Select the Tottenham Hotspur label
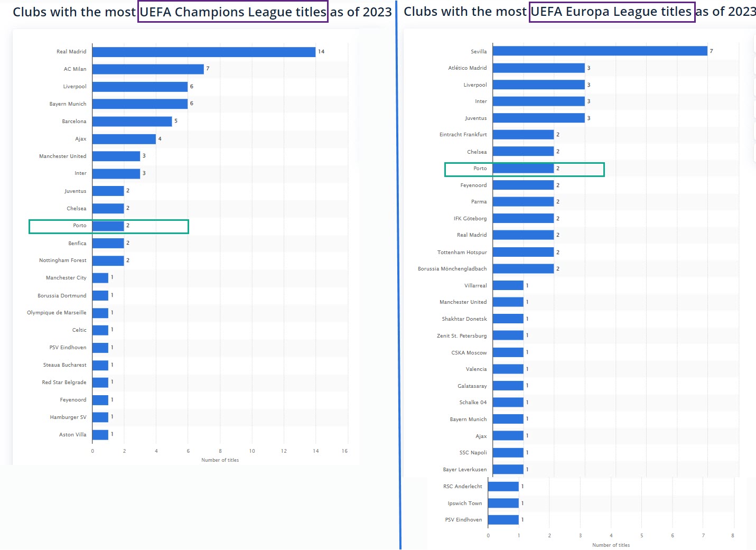The width and height of the screenshot is (756, 550). [x=462, y=253]
